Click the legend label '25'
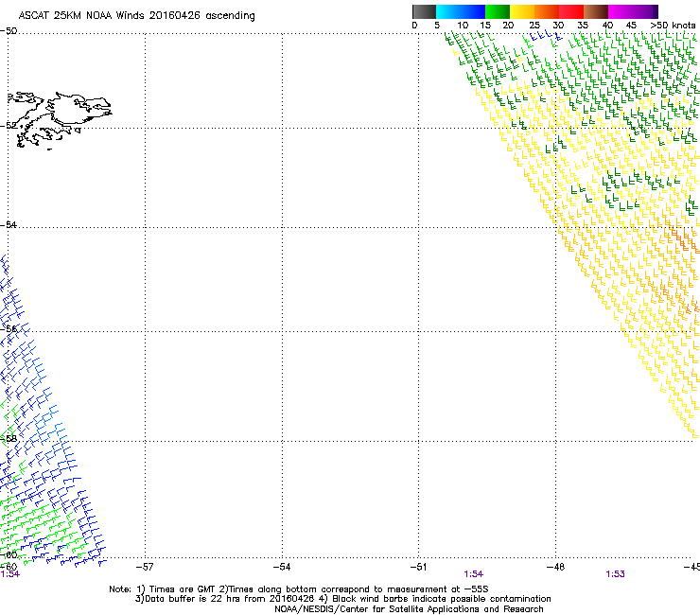The height and width of the screenshot is (615, 700). pos(534,26)
